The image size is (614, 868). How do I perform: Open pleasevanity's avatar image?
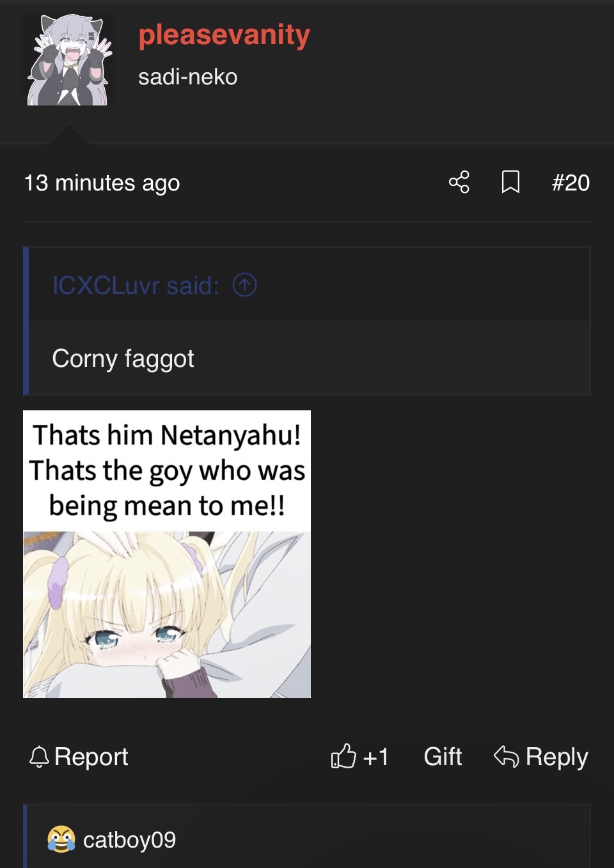69,59
